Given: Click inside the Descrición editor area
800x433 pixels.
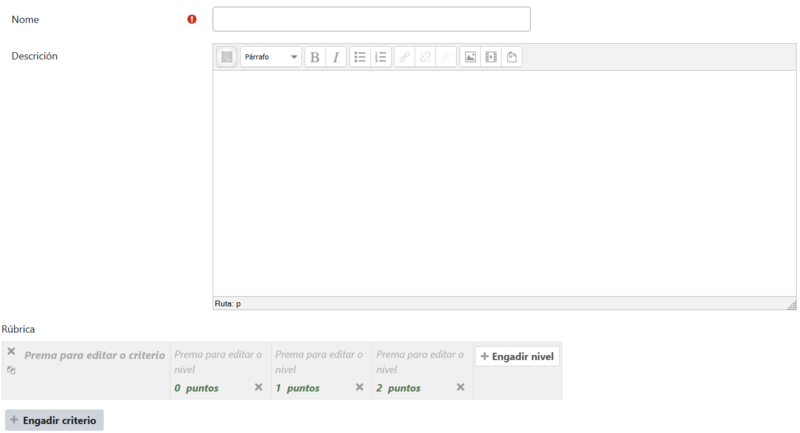Looking at the screenshot, I should point(504,184).
